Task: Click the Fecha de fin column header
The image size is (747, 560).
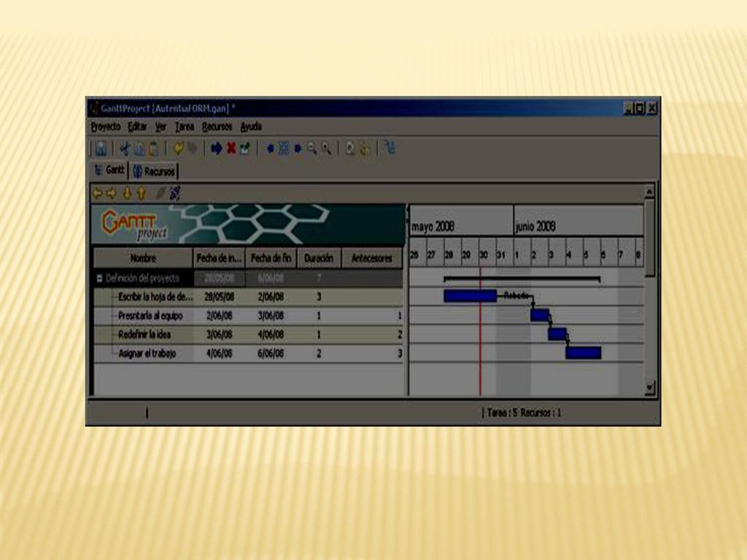Action: pos(271,258)
